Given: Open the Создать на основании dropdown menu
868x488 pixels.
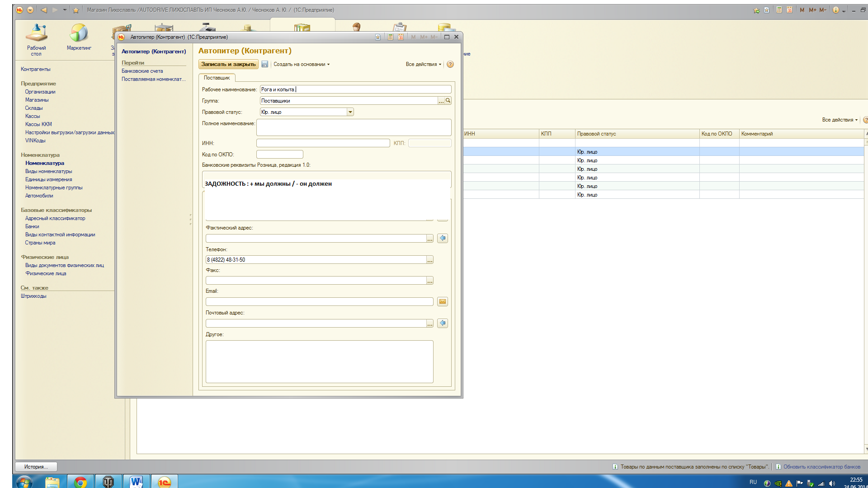Looking at the screenshot, I should [x=302, y=64].
